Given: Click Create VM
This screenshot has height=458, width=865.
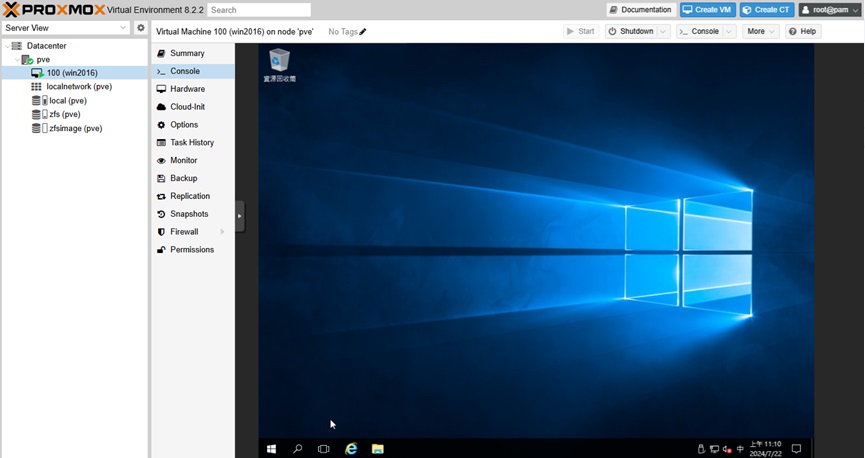Looking at the screenshot, I should tap(708, 9).
